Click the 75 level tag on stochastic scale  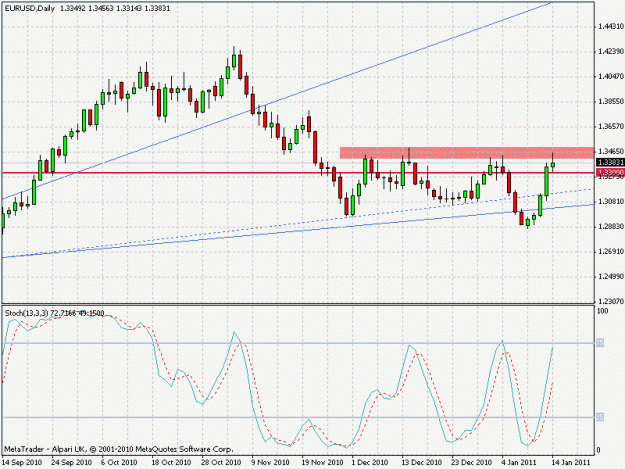click(600, 343)
